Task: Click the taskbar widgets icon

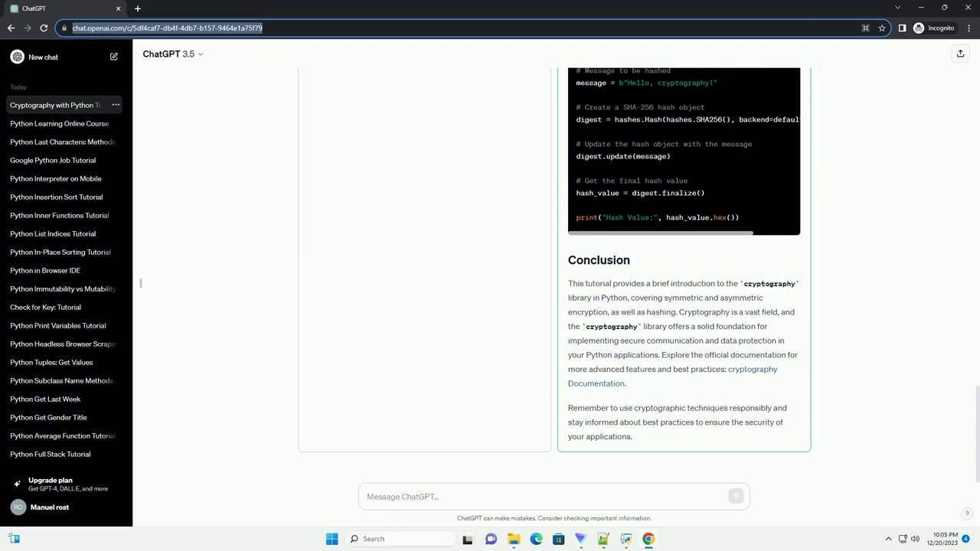Action: point(15,539)
